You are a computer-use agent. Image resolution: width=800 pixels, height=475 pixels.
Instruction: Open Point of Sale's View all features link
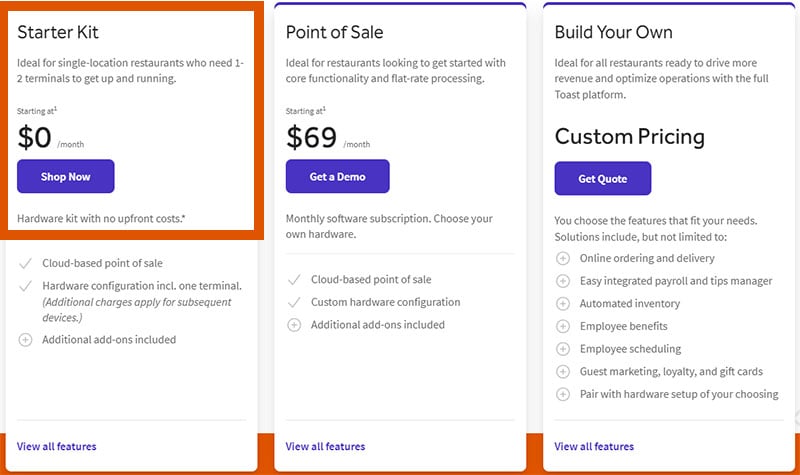[x=325, y=446]
